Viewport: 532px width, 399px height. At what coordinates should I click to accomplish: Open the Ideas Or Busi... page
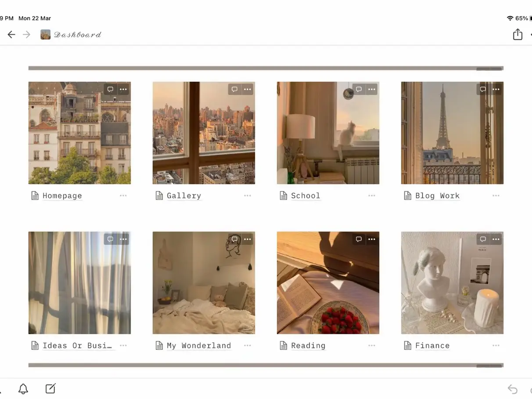point(77,346)
